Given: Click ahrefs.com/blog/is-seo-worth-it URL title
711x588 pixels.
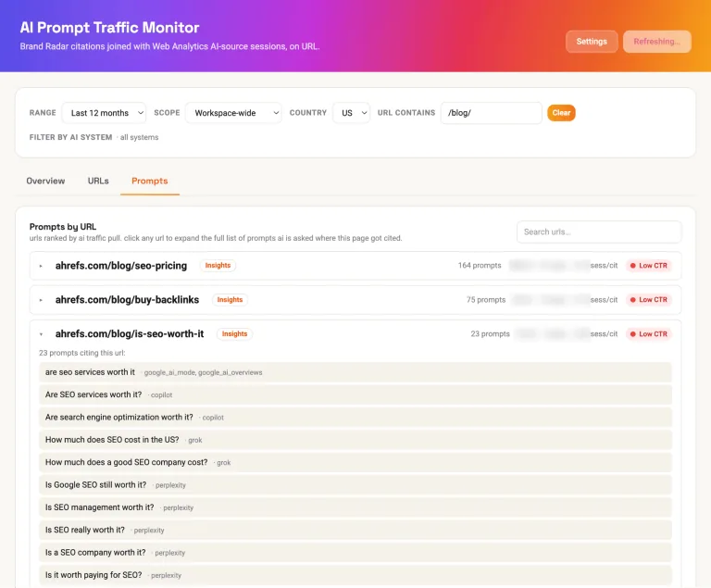Looking at the screenshot, I should [x=130, y=333].
